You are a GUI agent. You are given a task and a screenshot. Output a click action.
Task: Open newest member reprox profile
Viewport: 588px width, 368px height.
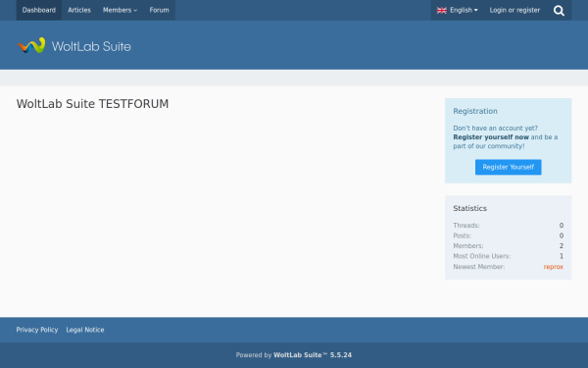coord(553,267)
